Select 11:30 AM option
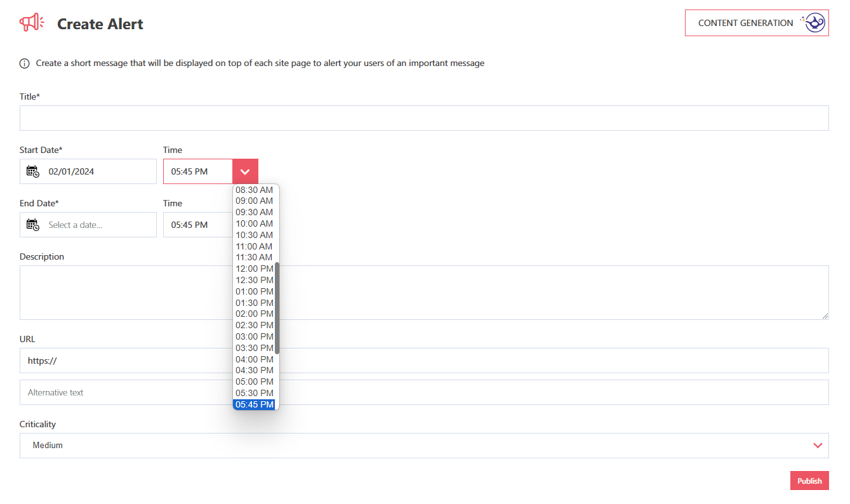 [254, 257]
